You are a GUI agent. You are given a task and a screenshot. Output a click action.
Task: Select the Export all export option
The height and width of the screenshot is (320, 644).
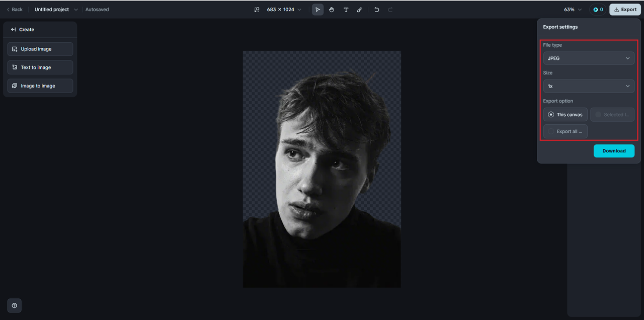(x=565, y=131)
